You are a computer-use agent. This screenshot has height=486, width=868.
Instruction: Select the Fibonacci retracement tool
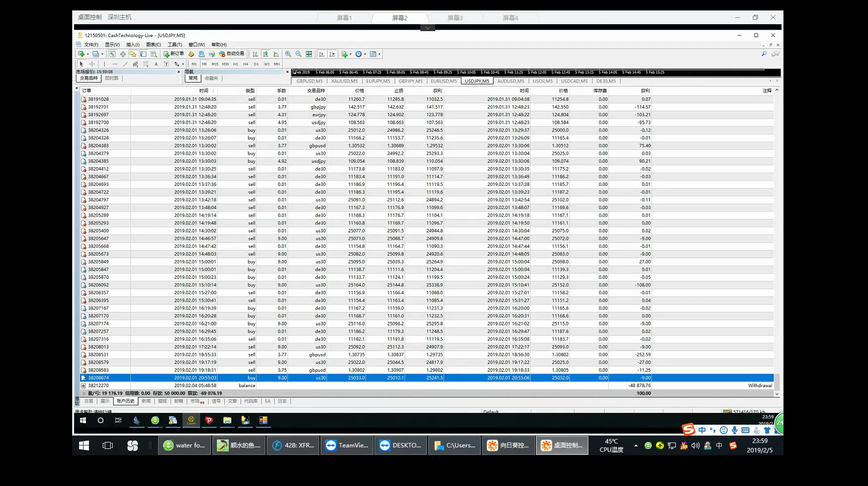[146, 64]
